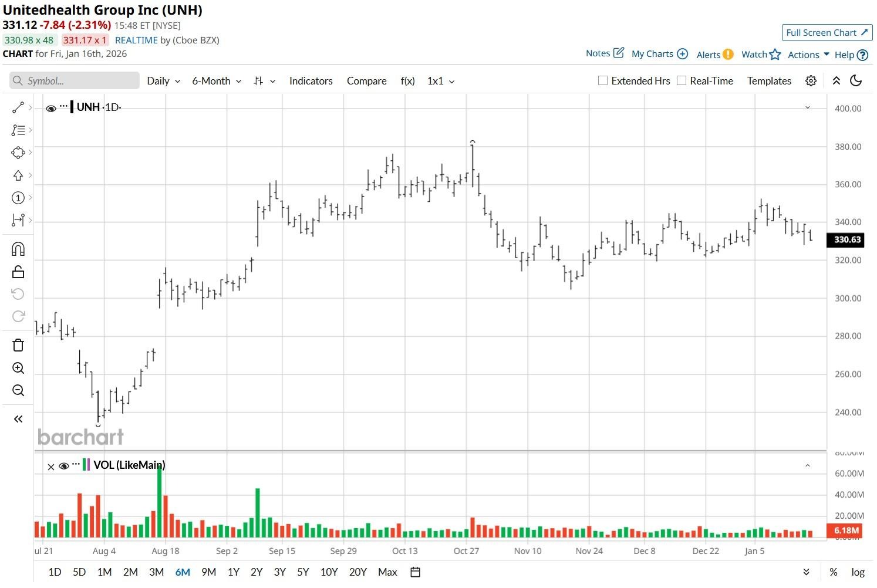Click the VOL color bars swatch
This screenshot has height=588, width=877.
tap(86, 465)
